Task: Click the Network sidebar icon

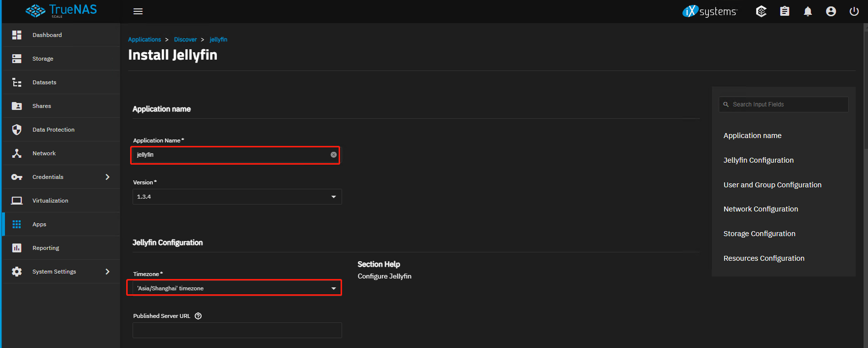Action: tap(17, 153)
